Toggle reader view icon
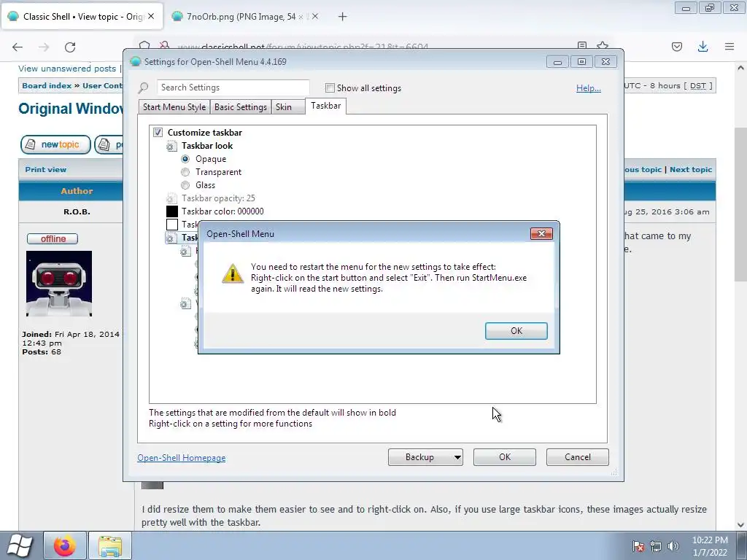747x560 pixels. click(x=581, y=46)
